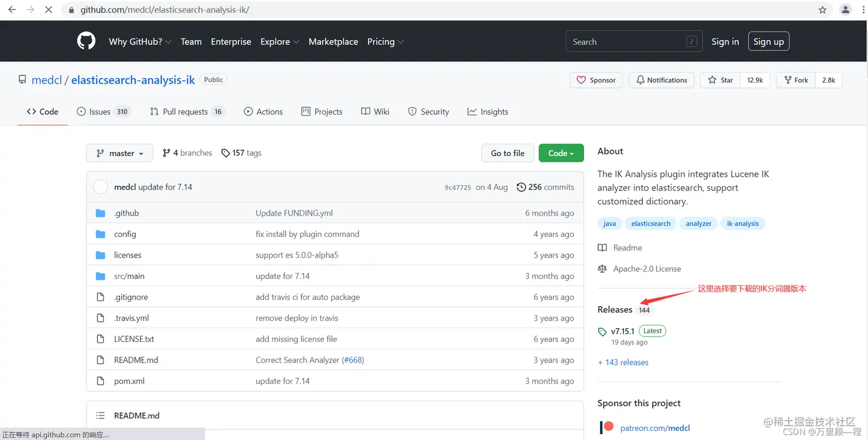Click the .gitignore file icon
The height and width of the screenshot is (440, 868).
click(x=100, y=297)
